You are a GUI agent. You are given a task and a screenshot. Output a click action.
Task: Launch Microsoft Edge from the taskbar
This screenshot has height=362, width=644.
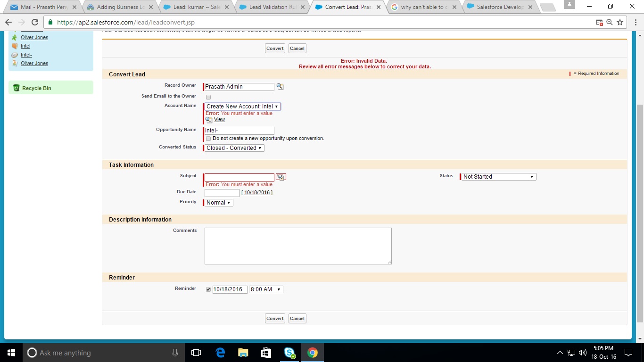pos(220,353)
